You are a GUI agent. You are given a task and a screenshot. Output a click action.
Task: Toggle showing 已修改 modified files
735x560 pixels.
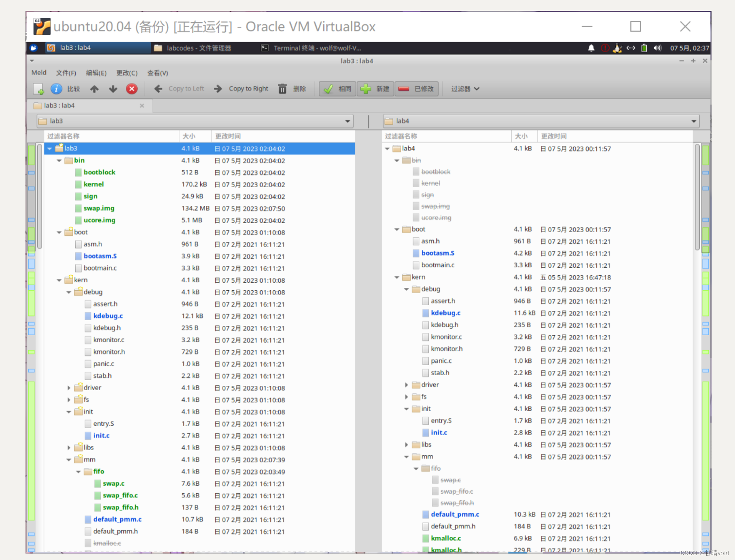417,89
